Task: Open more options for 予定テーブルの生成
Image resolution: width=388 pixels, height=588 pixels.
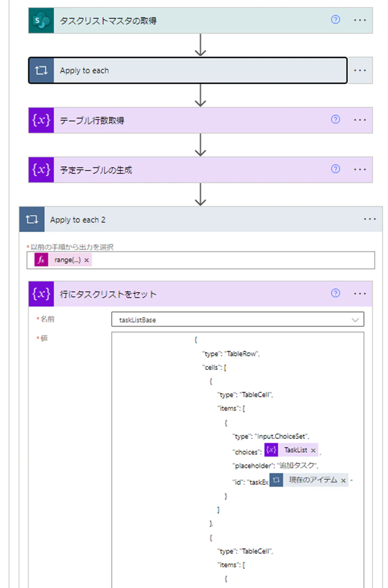Action: [x=360, y=170]
